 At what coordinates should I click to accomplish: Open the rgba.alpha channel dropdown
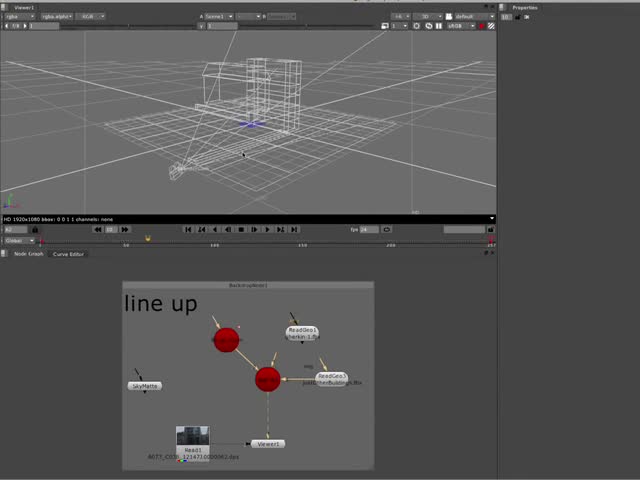57,16
